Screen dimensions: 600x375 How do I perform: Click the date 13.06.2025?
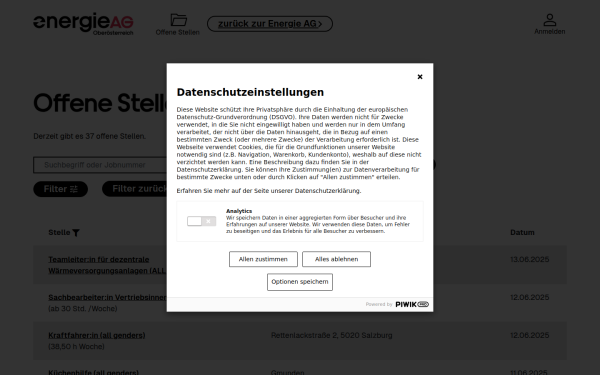tap(530, 259)
